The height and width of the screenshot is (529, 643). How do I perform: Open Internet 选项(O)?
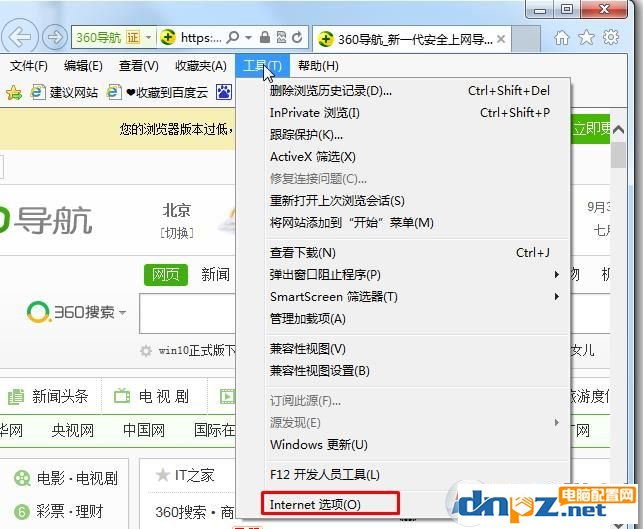click(330, 504)
